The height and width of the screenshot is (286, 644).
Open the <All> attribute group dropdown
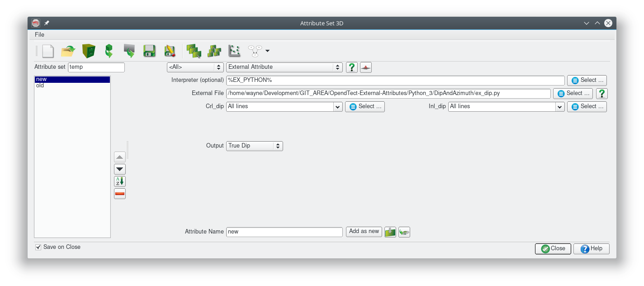point(195,67)
